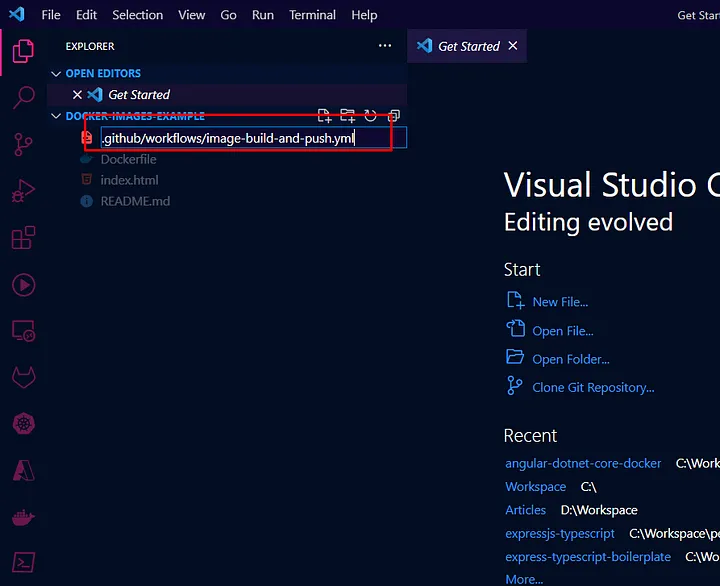Click the More... recent items link
720x586 pixels.
524,579
